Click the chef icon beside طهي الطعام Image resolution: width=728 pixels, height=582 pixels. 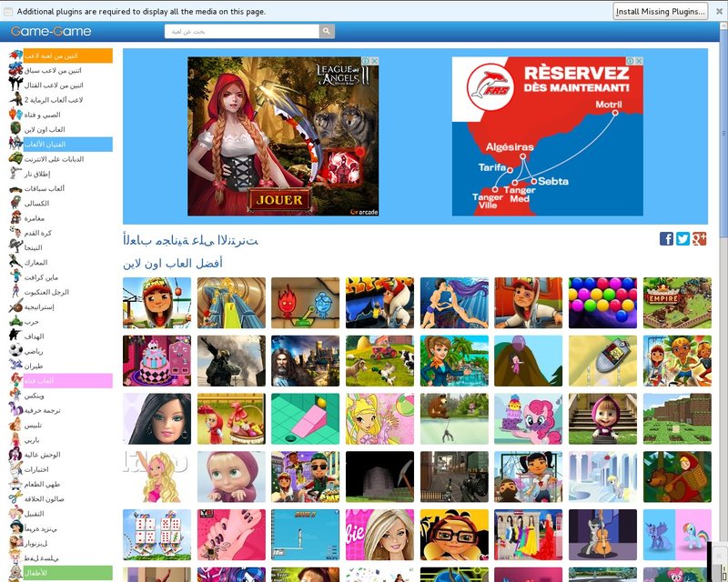15,484
